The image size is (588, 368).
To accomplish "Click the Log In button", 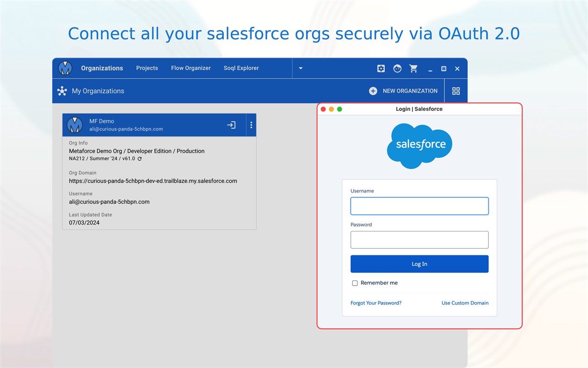I will [x=419, y=264].
